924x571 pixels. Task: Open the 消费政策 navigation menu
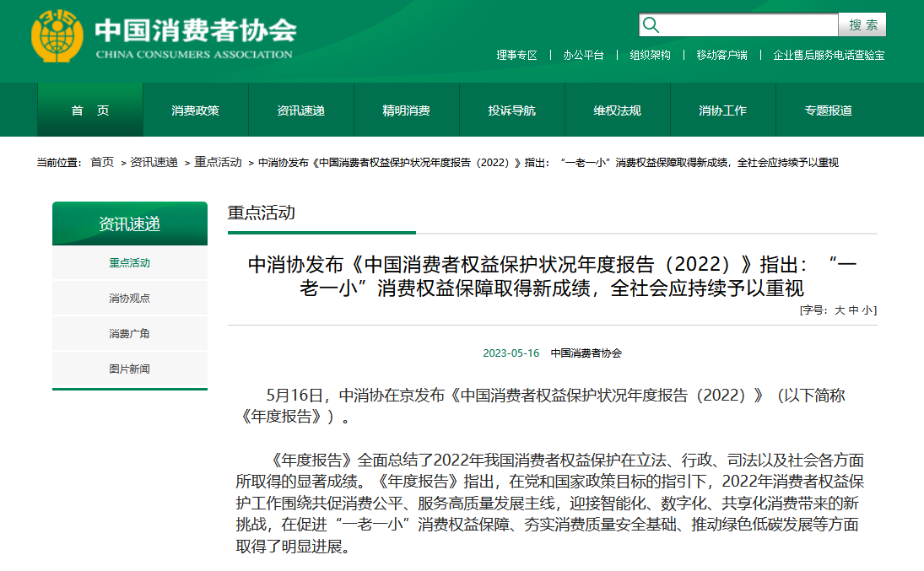(196, 110)
